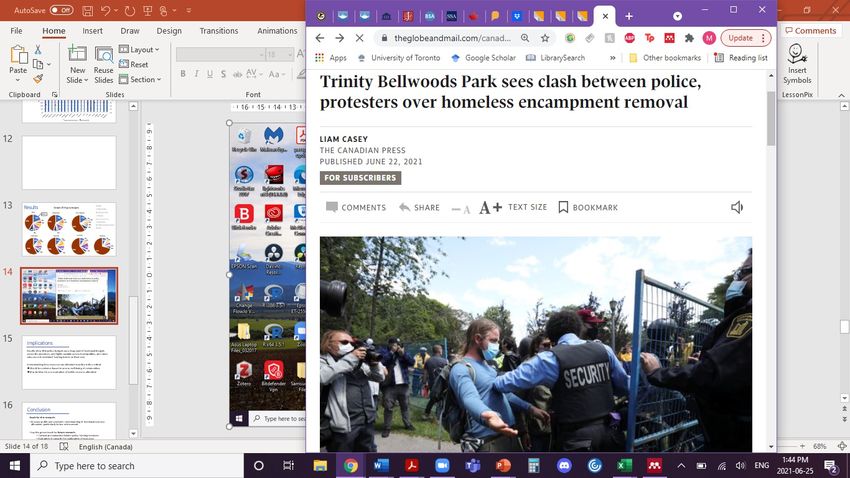Click the Redo/Repeat icon in PowerPoint
Viewport: 850px width, 478px height.
(130, 10)
